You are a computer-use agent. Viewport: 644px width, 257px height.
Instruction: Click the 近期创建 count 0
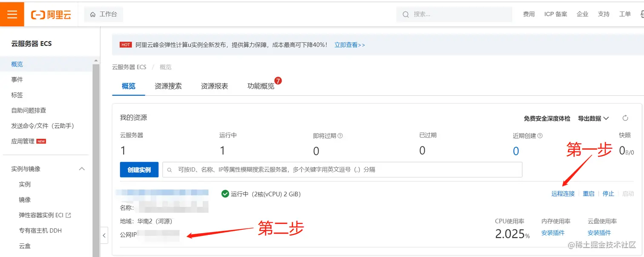[x=516, y=151]
